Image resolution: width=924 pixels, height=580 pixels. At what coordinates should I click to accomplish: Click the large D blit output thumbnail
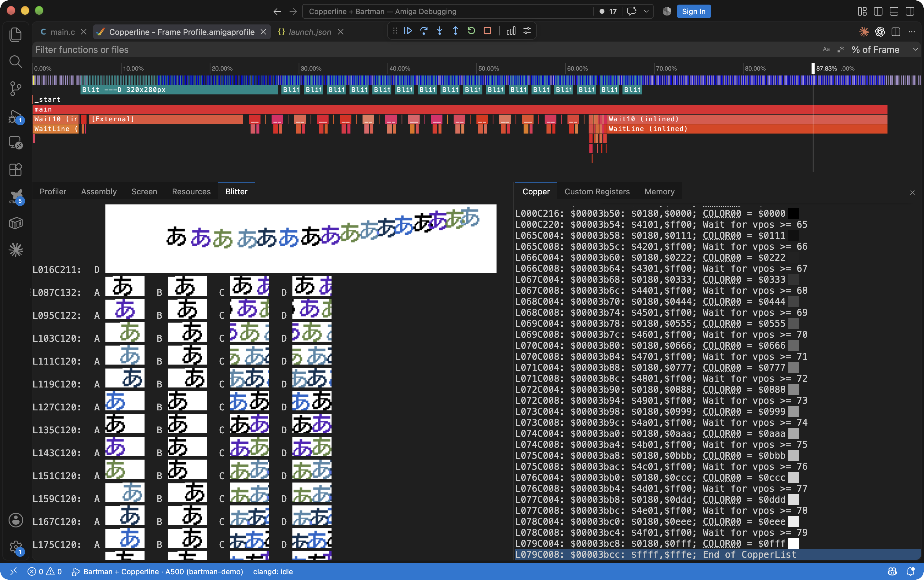pos(301,238)
